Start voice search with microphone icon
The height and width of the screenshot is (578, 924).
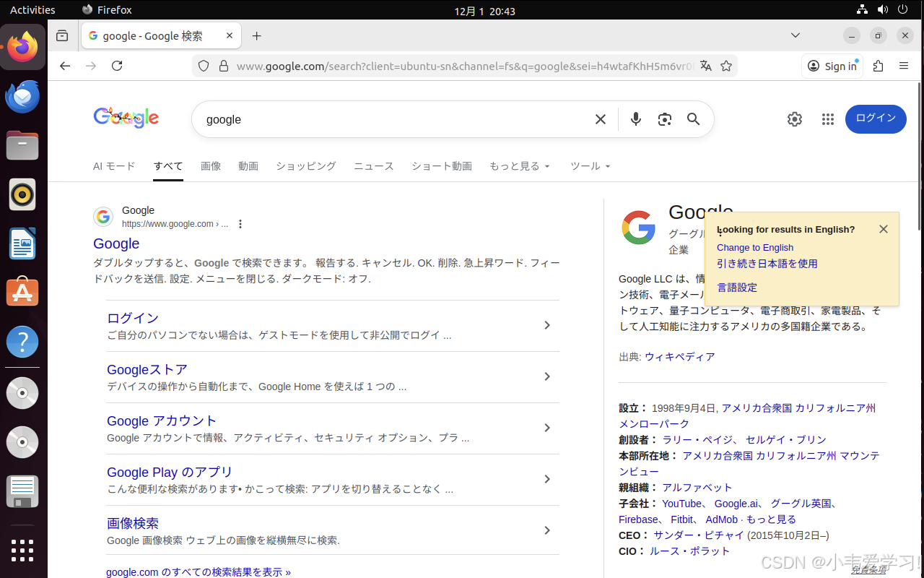tap(636, 119)
